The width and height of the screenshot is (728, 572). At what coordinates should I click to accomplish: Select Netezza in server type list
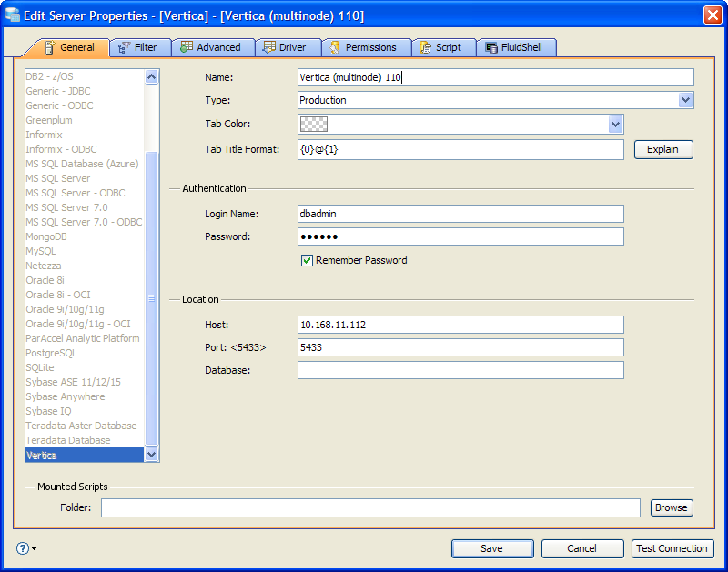[85, 266]
